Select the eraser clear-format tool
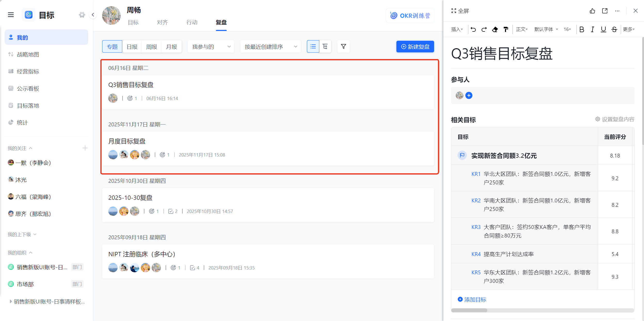This screenshot has height=321, width=644. (495, 29)
